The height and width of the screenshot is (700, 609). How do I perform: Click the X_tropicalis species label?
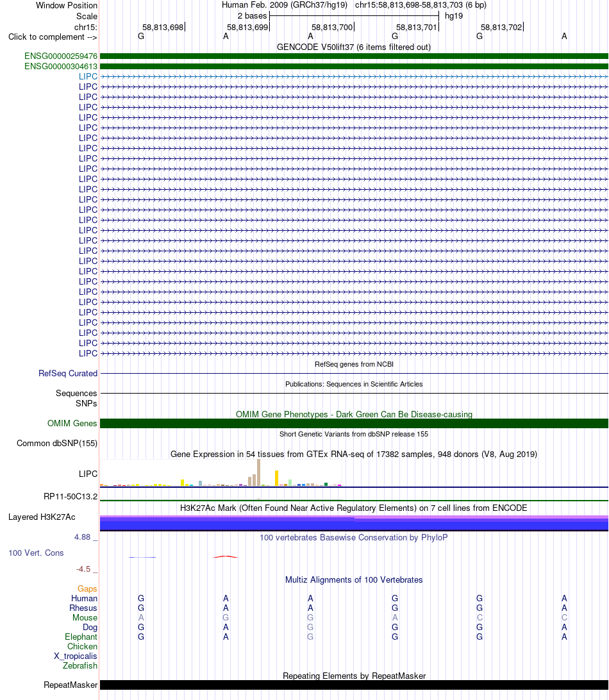(x=76, y=656)
